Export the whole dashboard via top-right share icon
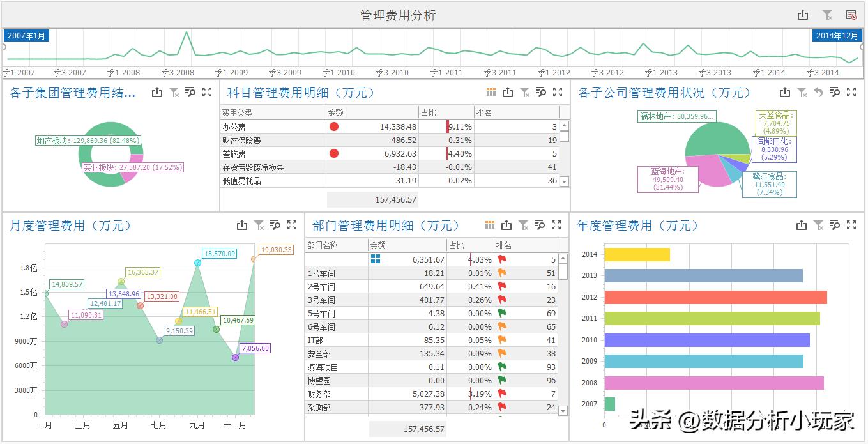Image resolution: width=868 pixels, height=444 pixels. (x=803, y=13)
